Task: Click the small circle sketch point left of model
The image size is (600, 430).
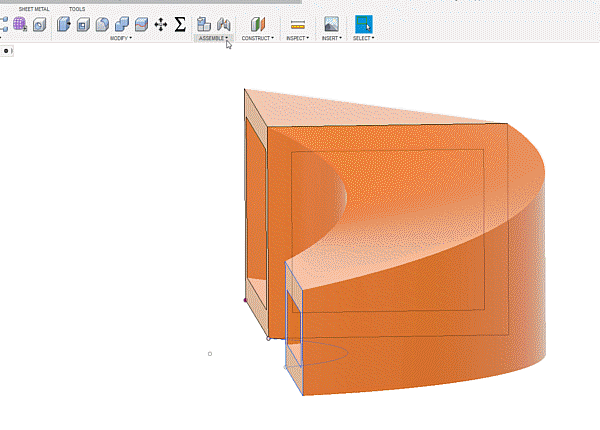Action: click(210, 354)
